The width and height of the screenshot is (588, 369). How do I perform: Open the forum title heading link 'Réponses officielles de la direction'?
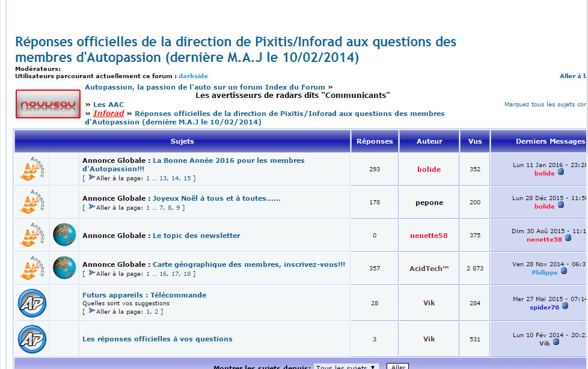pos(236,49)
